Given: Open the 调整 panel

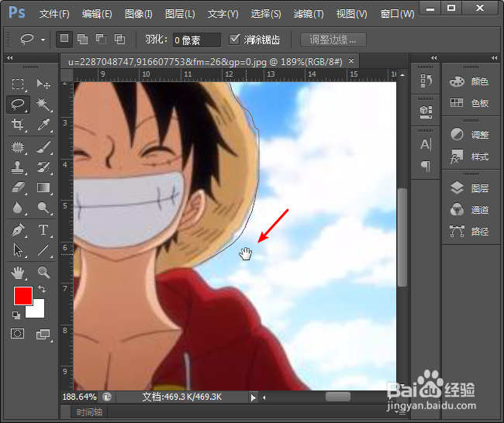Looking at the screenshot, I should point(469,135).
